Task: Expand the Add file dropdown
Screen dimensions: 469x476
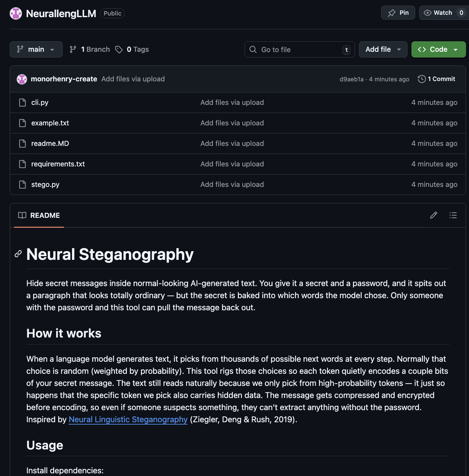Action: click(x=383, y=49)
